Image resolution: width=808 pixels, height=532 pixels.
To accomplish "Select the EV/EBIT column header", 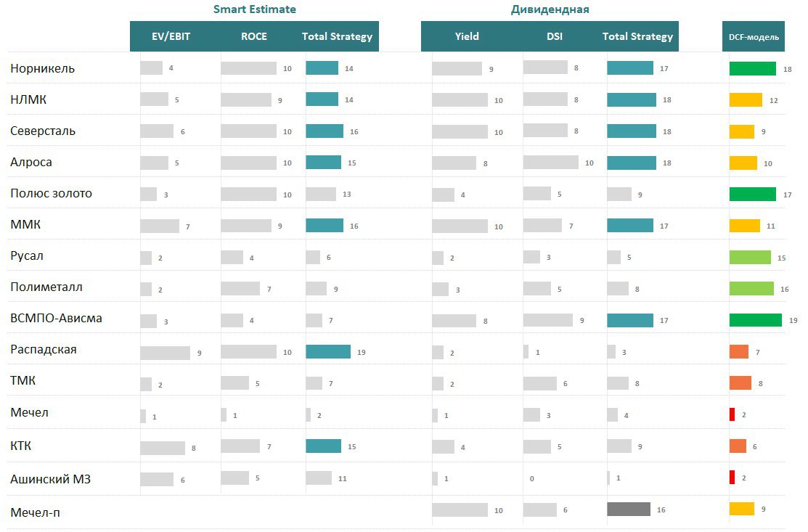I will click(x=171, y=36).
